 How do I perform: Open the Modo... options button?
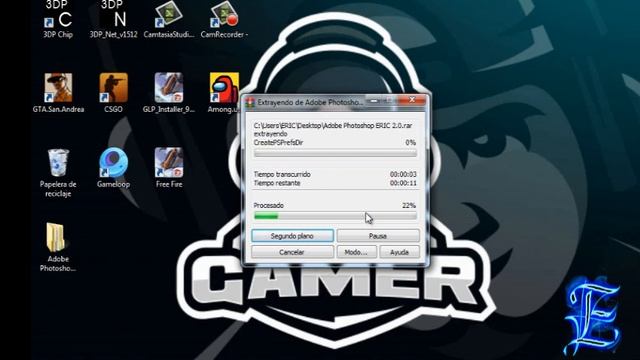(356, 252)
